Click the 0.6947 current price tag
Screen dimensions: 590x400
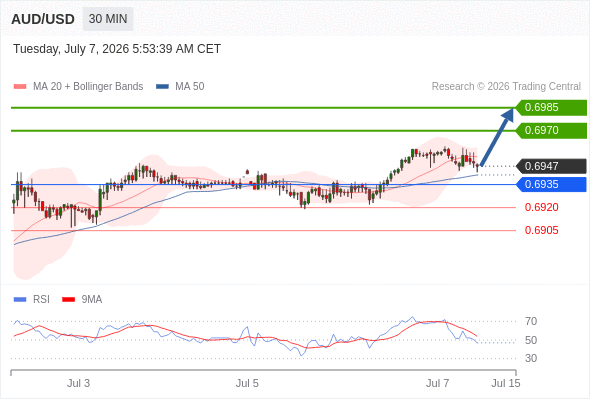pyautogui.click(x=551, y=166)
